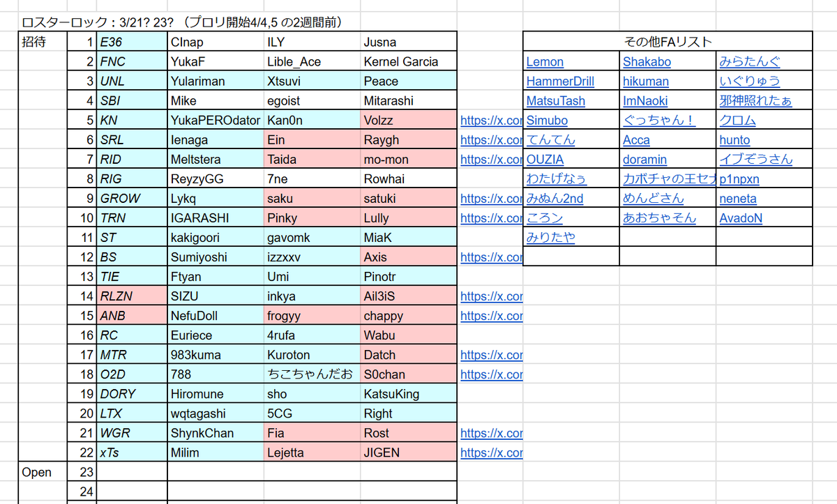Open the Lemon FA list link
The width and height of the screenshot is (837, 504).
[545, 61]
